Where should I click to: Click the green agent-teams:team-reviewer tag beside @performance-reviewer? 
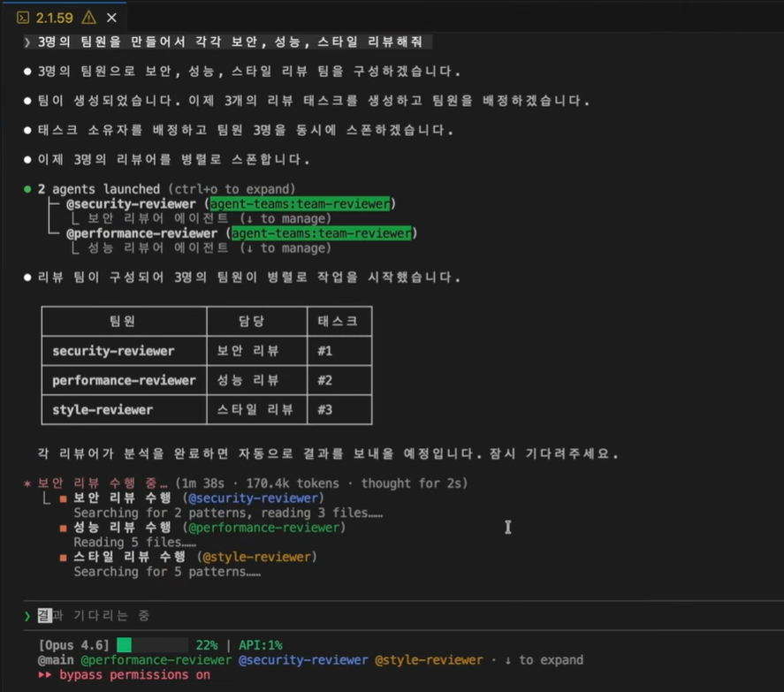322,233
